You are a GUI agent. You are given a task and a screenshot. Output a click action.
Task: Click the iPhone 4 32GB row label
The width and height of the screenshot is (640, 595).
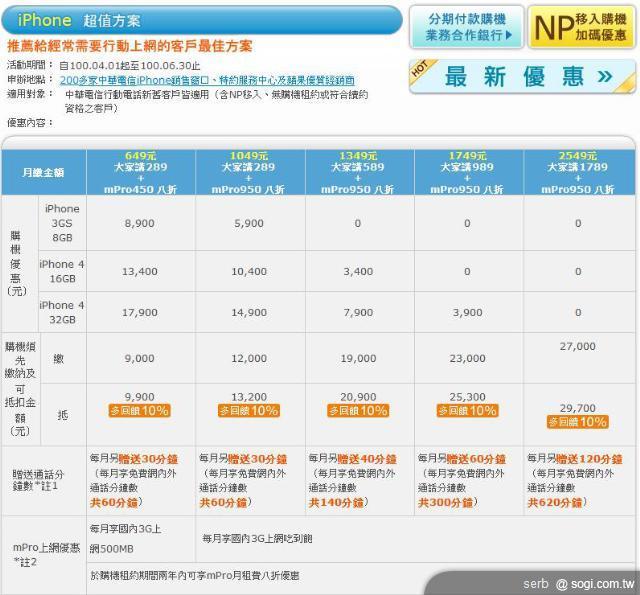[x=62, y=312]
